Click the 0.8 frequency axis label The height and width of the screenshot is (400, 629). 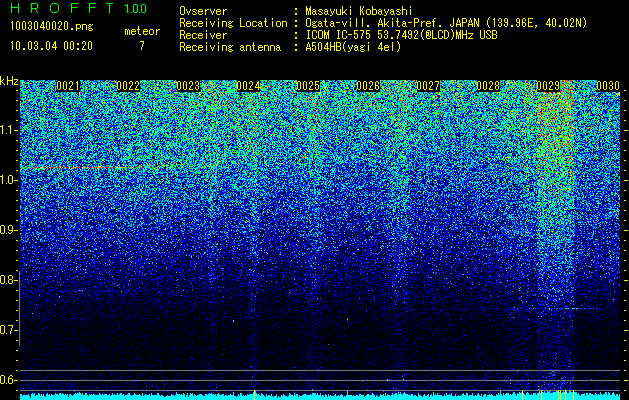pos(9,280)
